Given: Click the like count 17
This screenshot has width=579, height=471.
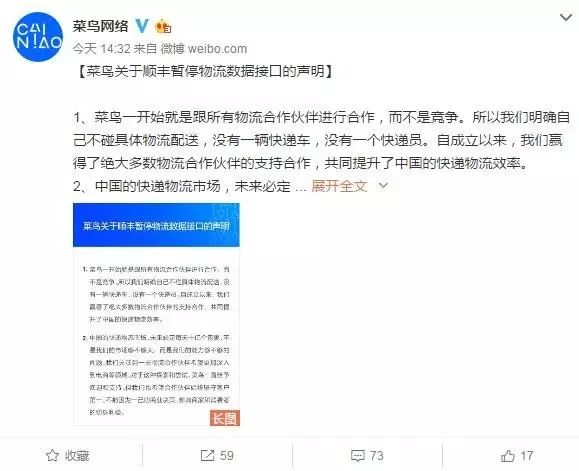Looking at the screenshot, I should click(526, 456).
